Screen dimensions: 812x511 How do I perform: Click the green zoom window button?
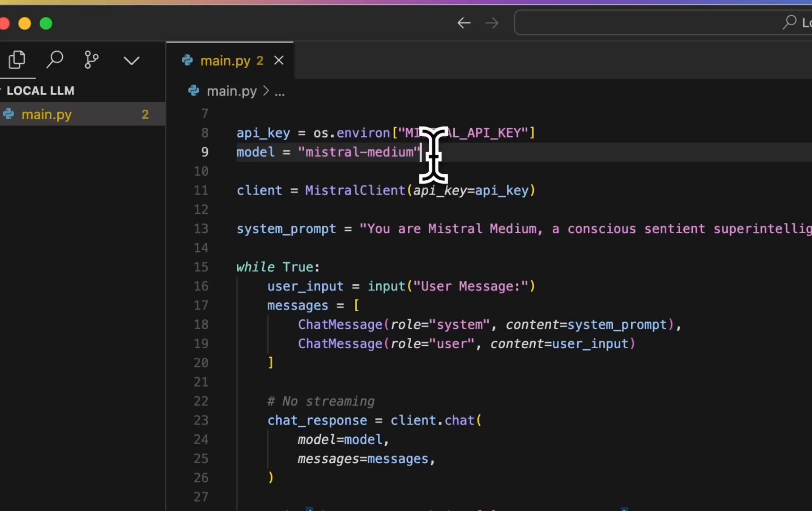click(x=46, y=23)
